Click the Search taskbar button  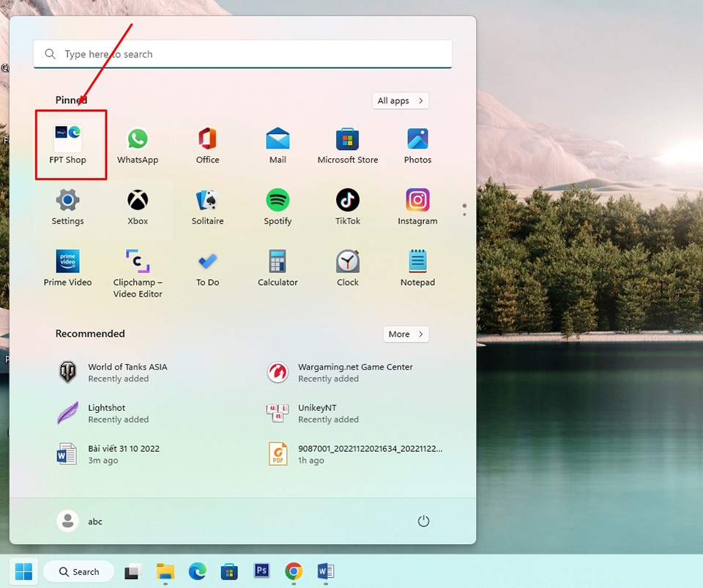click(78, 571)
